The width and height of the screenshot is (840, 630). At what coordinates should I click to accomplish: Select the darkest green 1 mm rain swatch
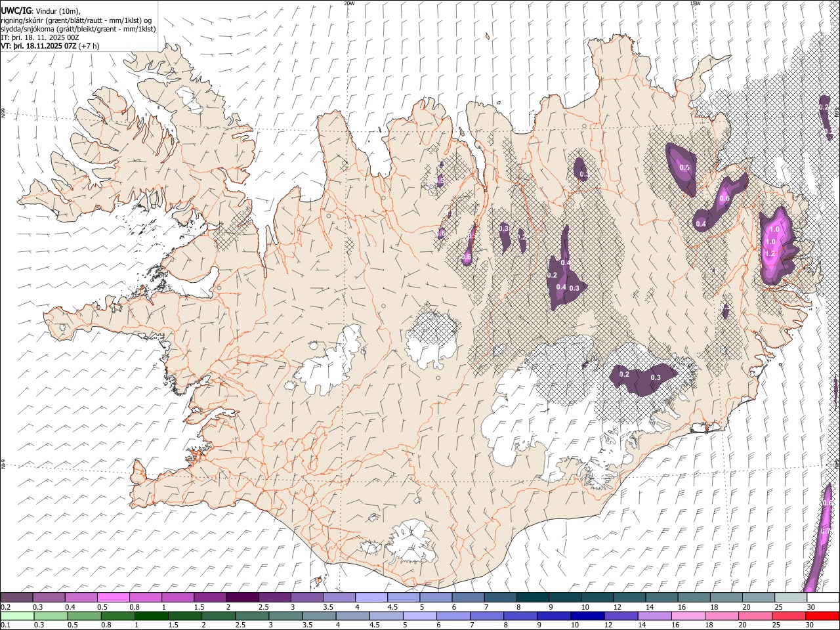[151, 616]
